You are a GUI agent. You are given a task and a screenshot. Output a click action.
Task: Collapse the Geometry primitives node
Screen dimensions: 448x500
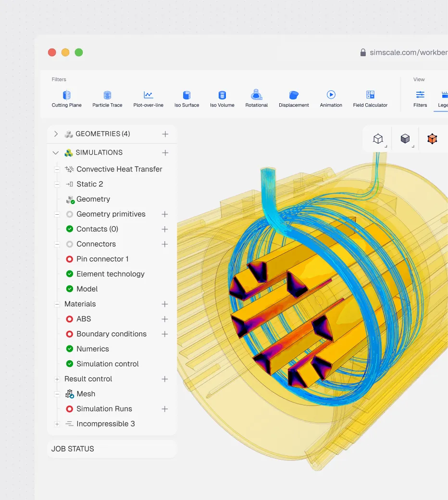57,214
